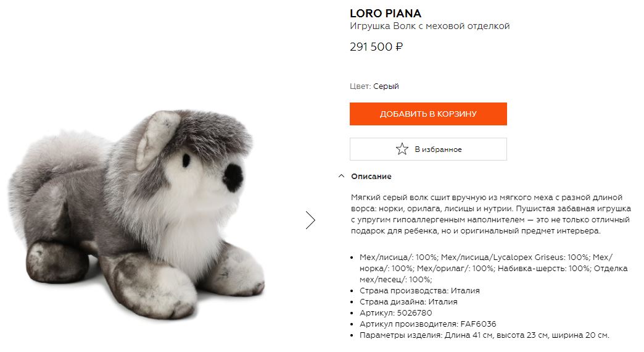Open the wolf toy product photo
The height and width of the screenshot is (352, 644).
(136, 214)
